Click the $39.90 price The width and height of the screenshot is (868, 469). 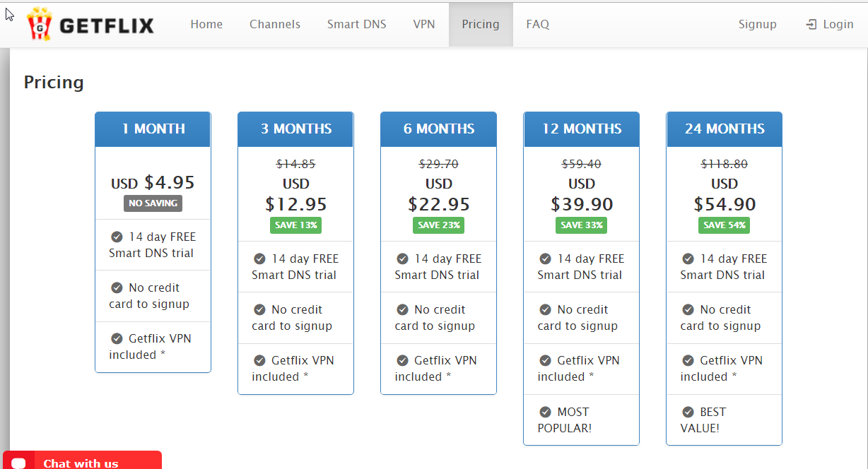(582, 205)
